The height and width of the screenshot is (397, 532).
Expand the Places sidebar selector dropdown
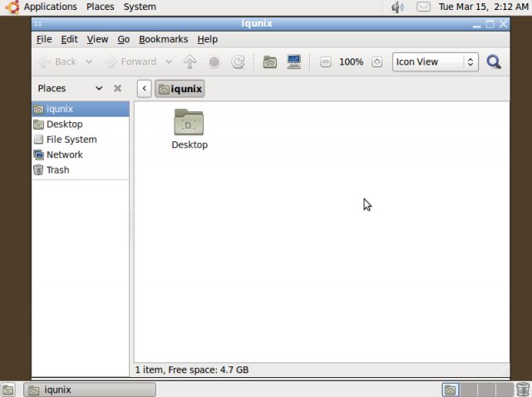tap(98, 88)
